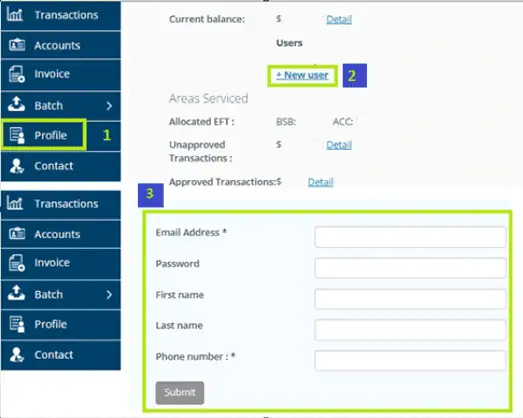Click the Accounts card icon in lower sidebar
Image resolution: width=523 pixels, height=418 pixels.
tap(17, 234)
